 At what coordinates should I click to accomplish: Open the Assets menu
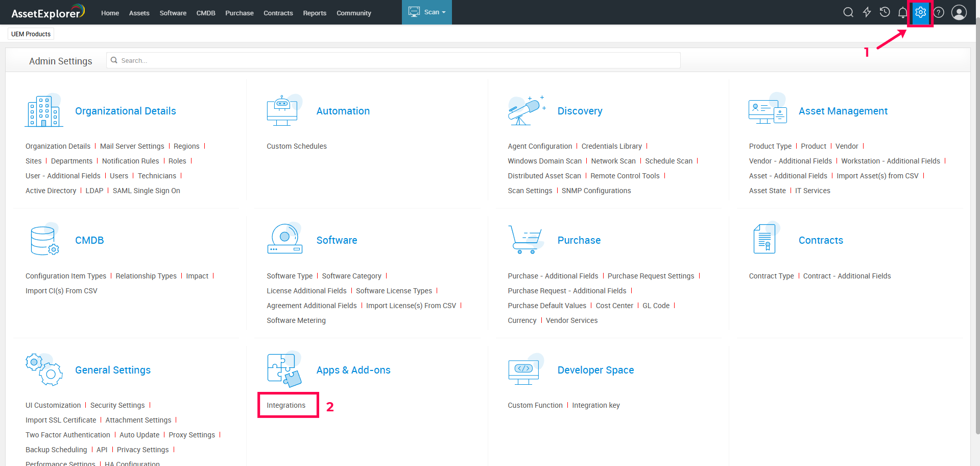[x=139, y=13]
